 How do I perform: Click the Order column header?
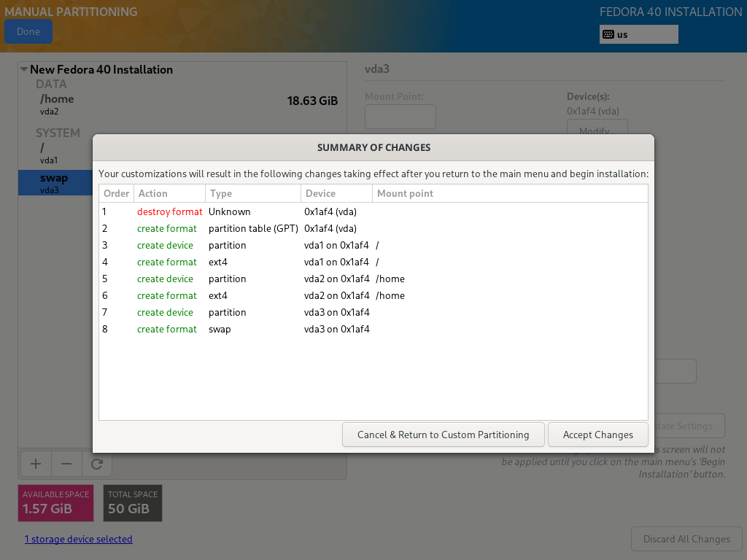(x=117, y=193)
